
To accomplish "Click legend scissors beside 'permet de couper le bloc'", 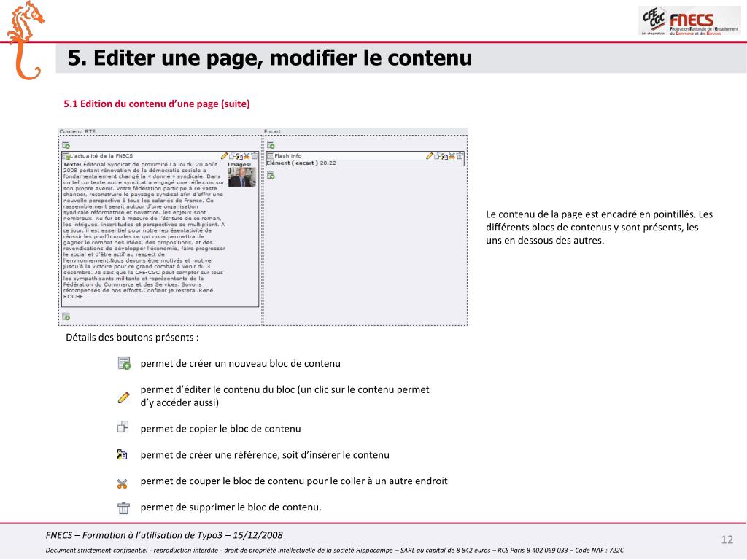I will [x=123, y=484].
